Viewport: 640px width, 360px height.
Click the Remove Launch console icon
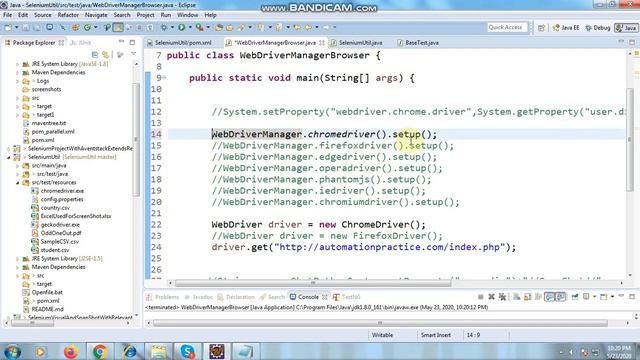pyautogui.click(x=491, y=297)
